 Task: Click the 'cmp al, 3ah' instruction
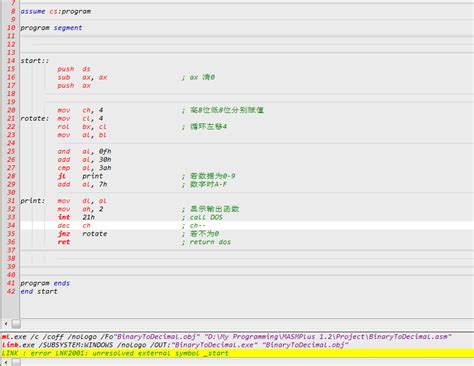coord(84,168)
